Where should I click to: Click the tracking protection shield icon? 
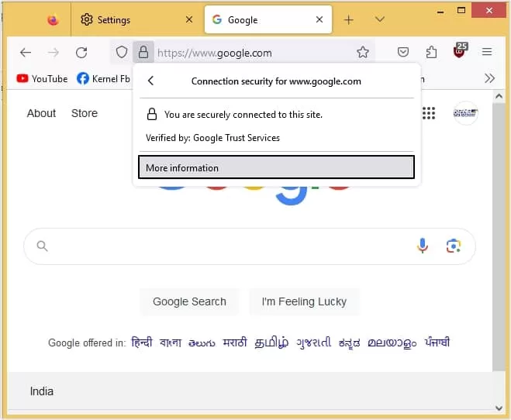coord(122,52)
